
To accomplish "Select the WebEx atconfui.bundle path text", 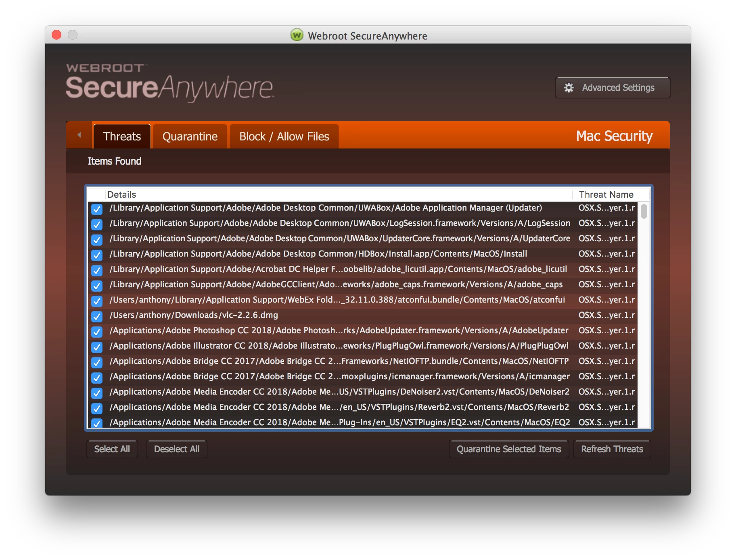I will 337,299.
